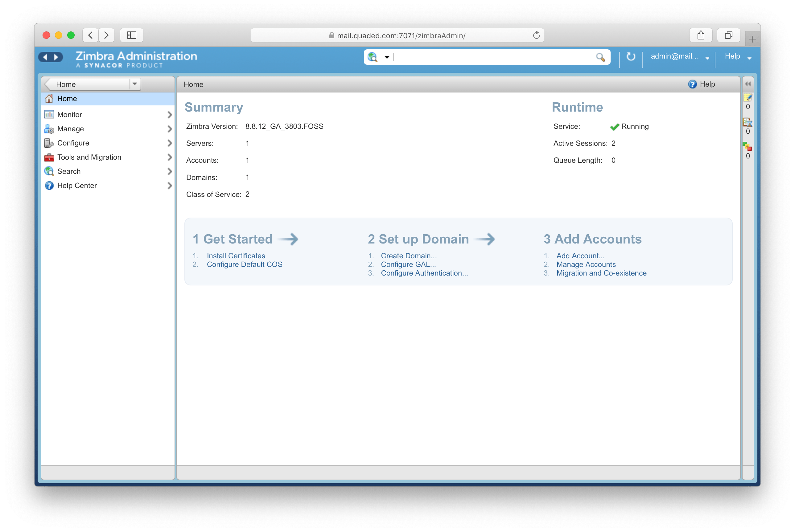Click the Search globe icon in sidebar
This screenshot has width=795, height=532.
(49, 171)
